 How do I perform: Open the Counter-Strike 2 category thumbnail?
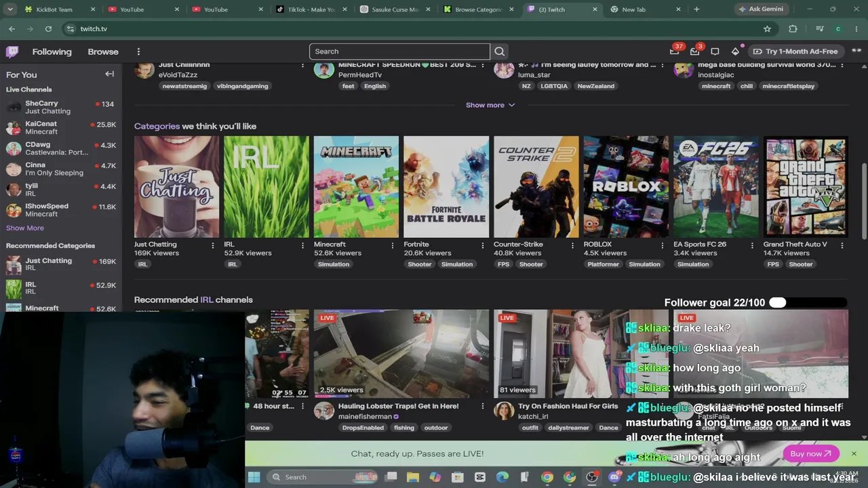(536, 186)
